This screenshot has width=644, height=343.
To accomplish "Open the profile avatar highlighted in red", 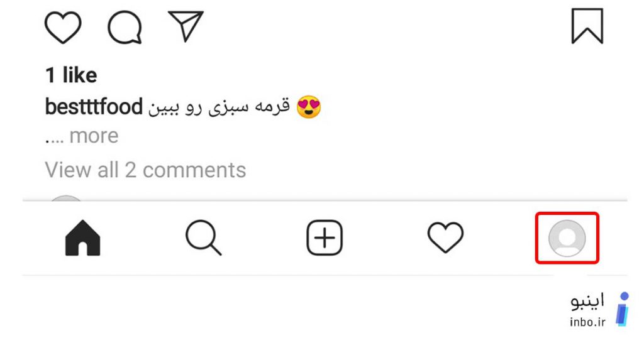I will 567,238.
